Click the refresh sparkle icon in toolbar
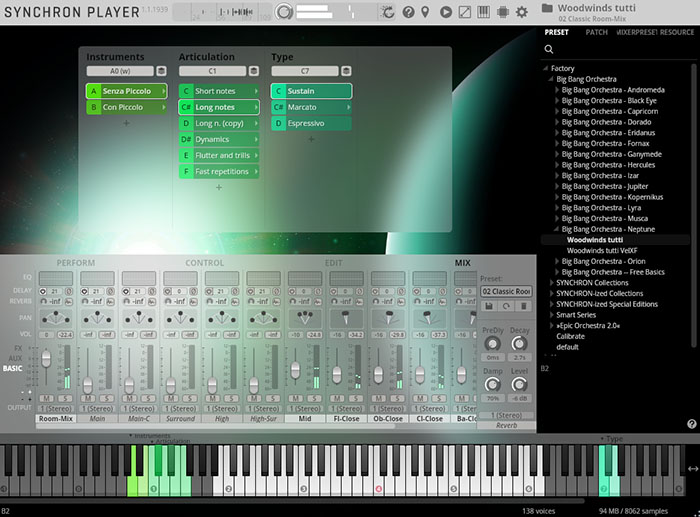Viewport: 700px width, 517px height. pyautogui.click(x=388, y=12)
